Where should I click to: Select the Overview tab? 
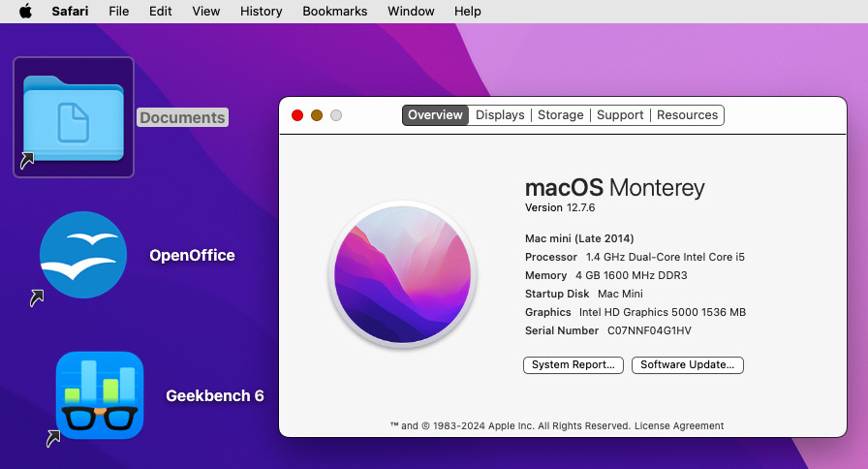(x=435, y=115)
